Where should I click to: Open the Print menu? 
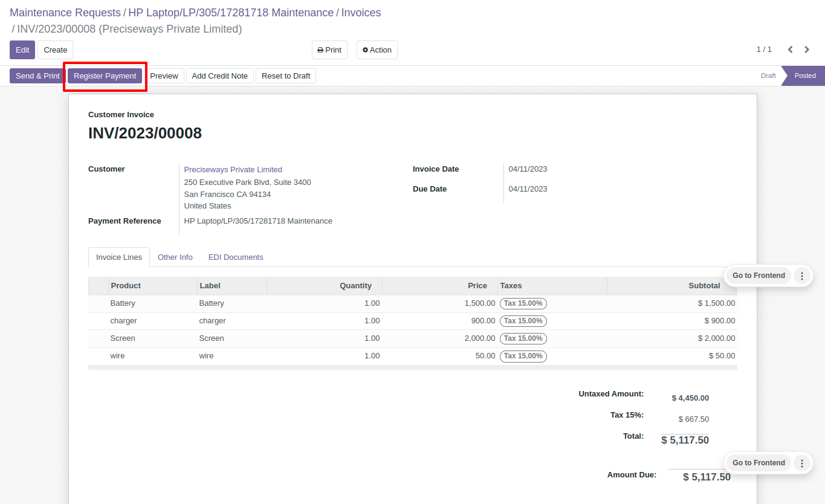[329, 50]
